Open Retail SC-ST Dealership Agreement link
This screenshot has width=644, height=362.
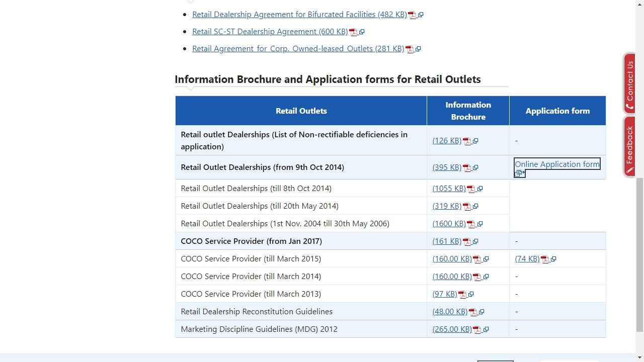pyautogui.click(x=270, y=32)
